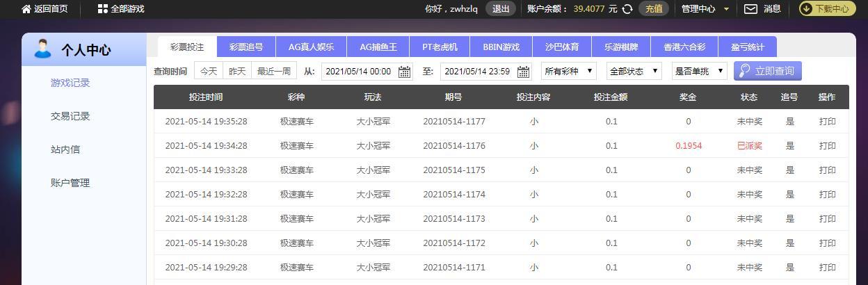Viewport: 868px width, 285px height.
Task: Open 全部游戏 link
Action: click(127, 9)
